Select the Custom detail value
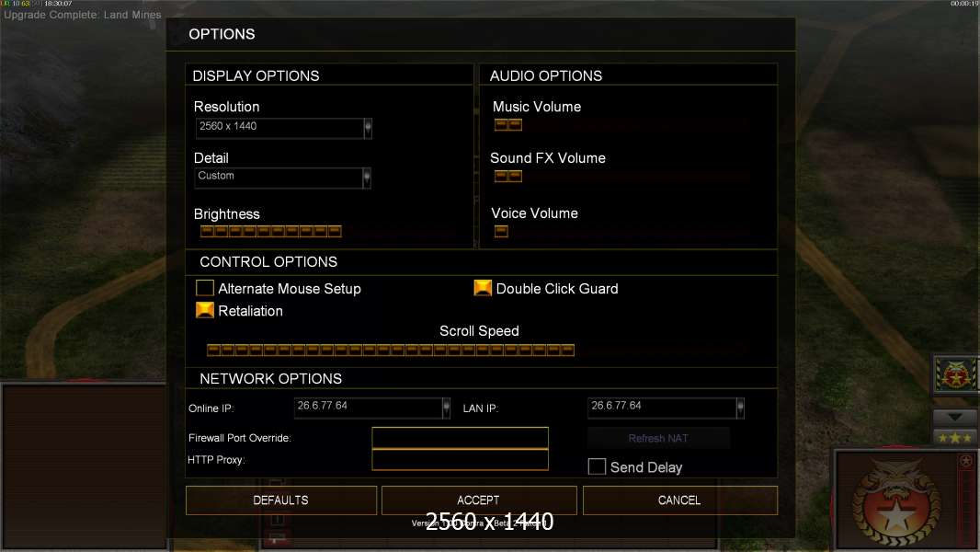 (216, 176)
